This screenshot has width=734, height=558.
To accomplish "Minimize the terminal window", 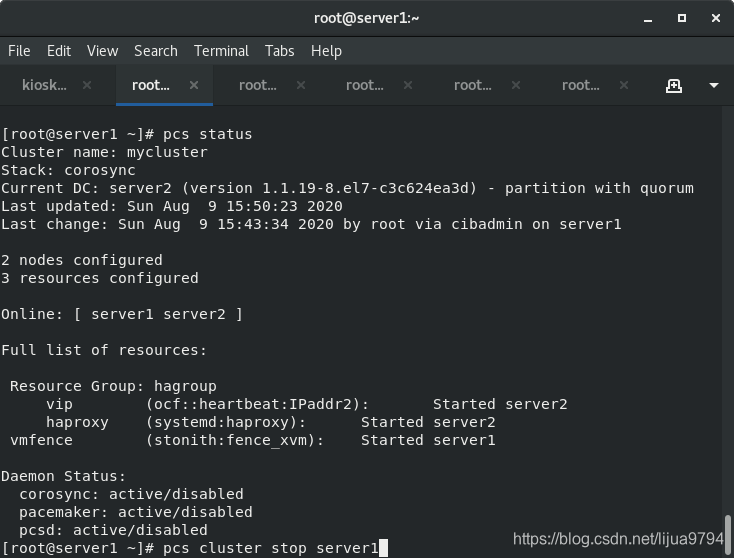I will pyautogui.click(x=648, y=20).
